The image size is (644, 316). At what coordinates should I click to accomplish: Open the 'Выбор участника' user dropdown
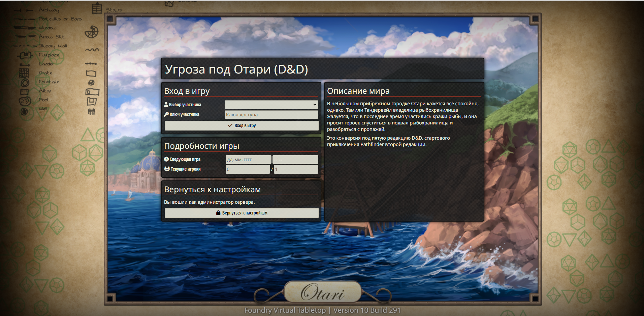[x=271, y=105]
